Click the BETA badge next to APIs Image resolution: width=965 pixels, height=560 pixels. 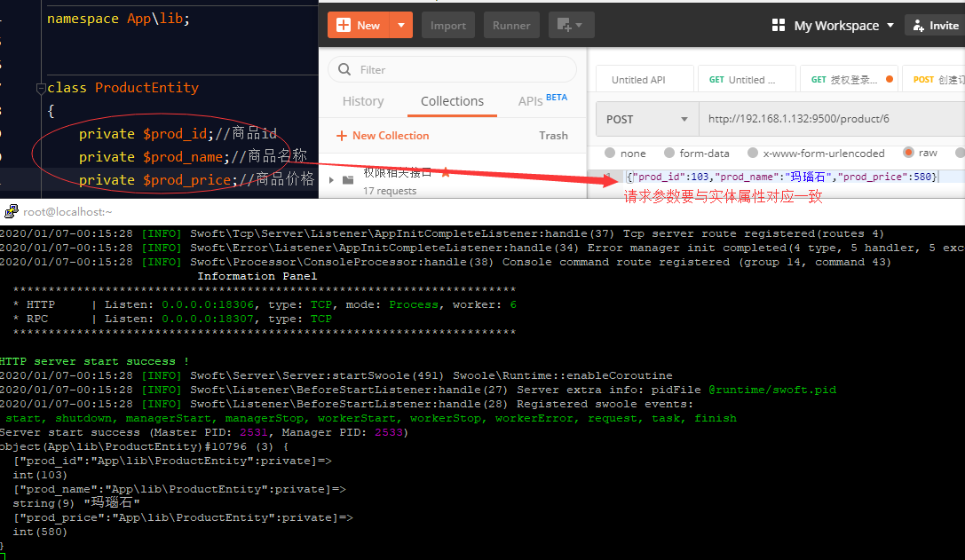557,98
